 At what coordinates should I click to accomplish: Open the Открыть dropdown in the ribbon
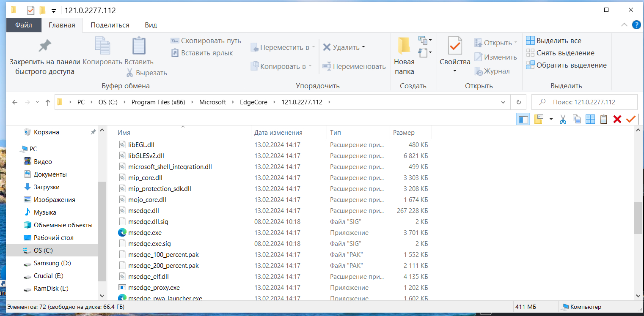coord(516,43)
